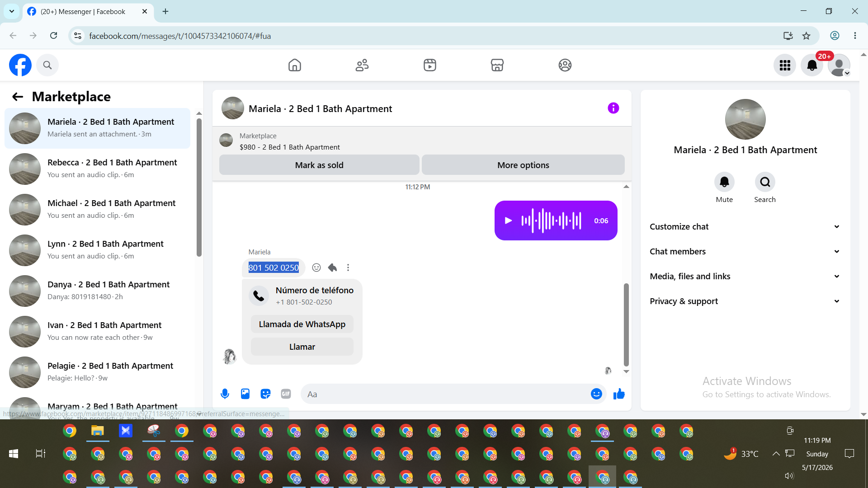Toggle the conversation information icon
This screenshot has width=868, height=488.
[613, 108]
